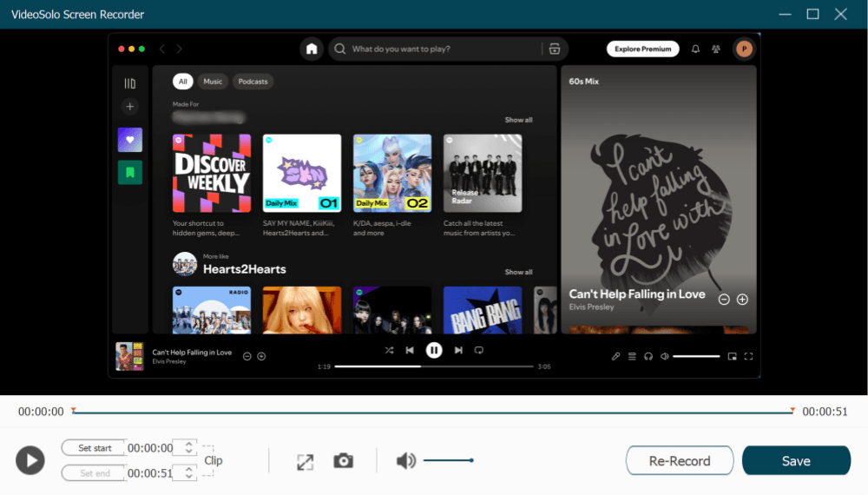Select the timeline start marker

[x=73, y=410]
